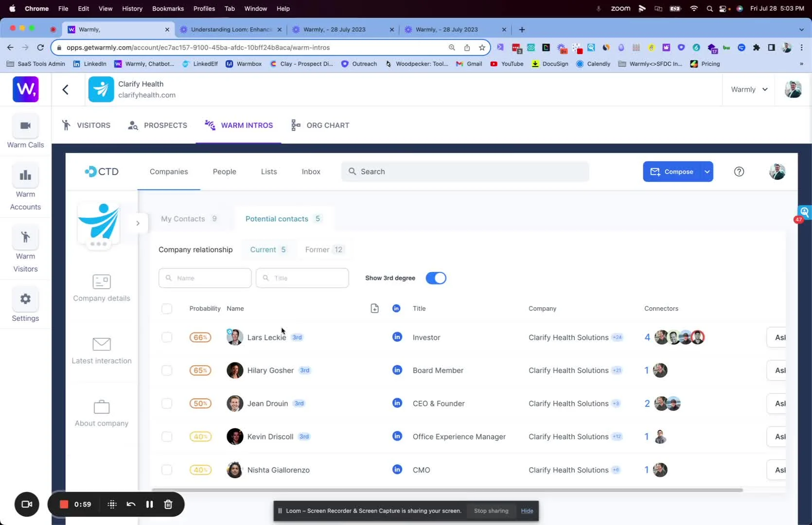Open the Compose dropdown arrow
The image size is (812, 525).
pyautogui.click(x=707, y=172)
